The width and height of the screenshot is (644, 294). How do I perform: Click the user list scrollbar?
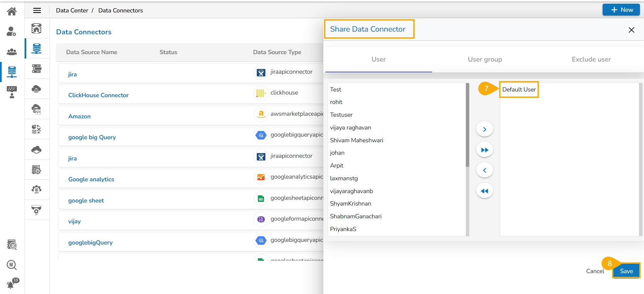tap(467, 125)
